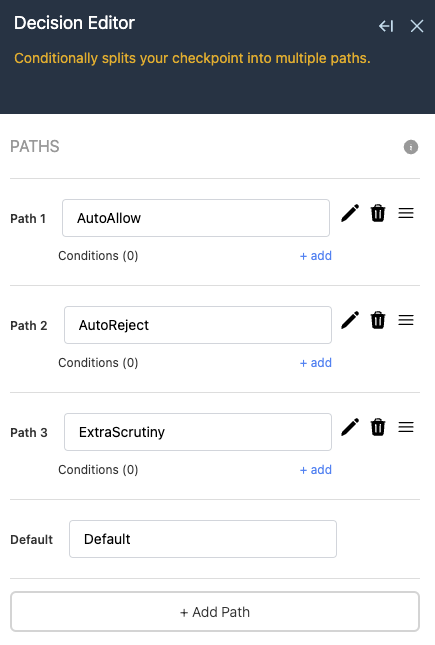
Task: Add a condition to Path 3
Action: click(316, 470)
